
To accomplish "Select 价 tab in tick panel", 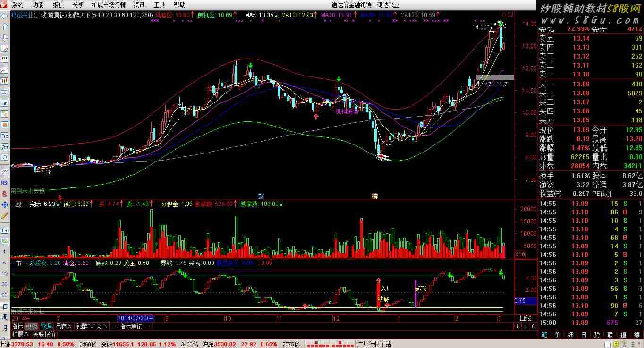I will [x=558, y=334].
